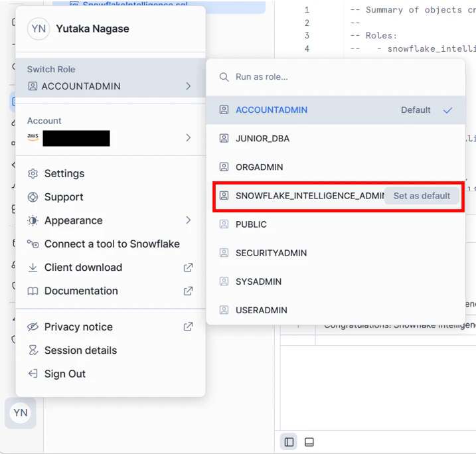Toggle the side panel layout icon
The image size is (476, 454).
click(x=289, y=442)
